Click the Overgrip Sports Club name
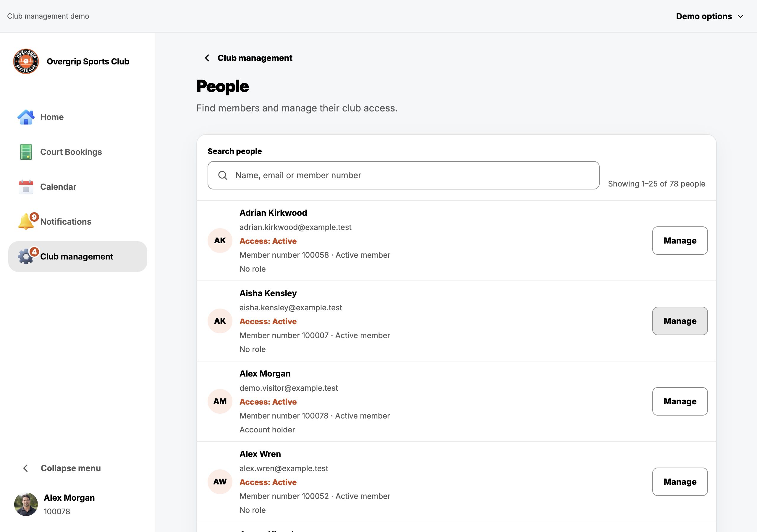757x532 pixels. click(x=88, y=62)
